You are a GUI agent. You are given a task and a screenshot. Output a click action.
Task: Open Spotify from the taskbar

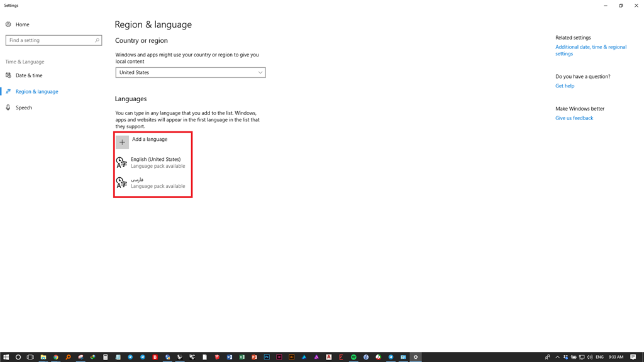[x=353, y=357]
